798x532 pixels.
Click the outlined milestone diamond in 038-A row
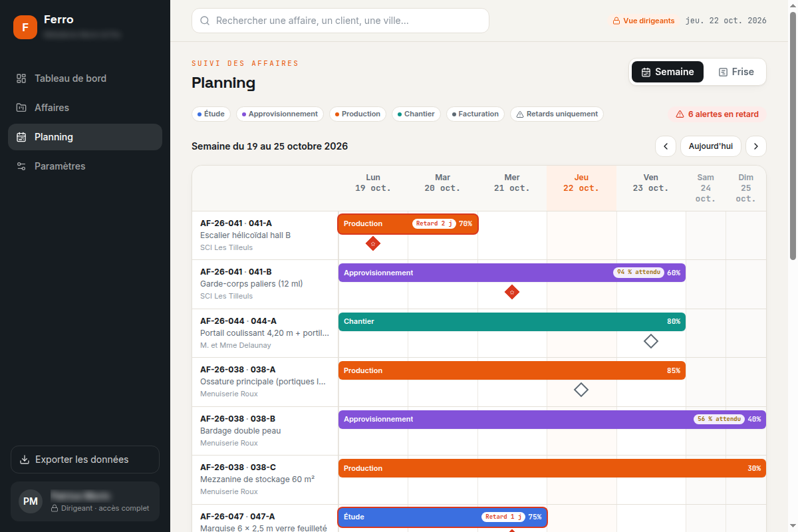tap(581, 390)
